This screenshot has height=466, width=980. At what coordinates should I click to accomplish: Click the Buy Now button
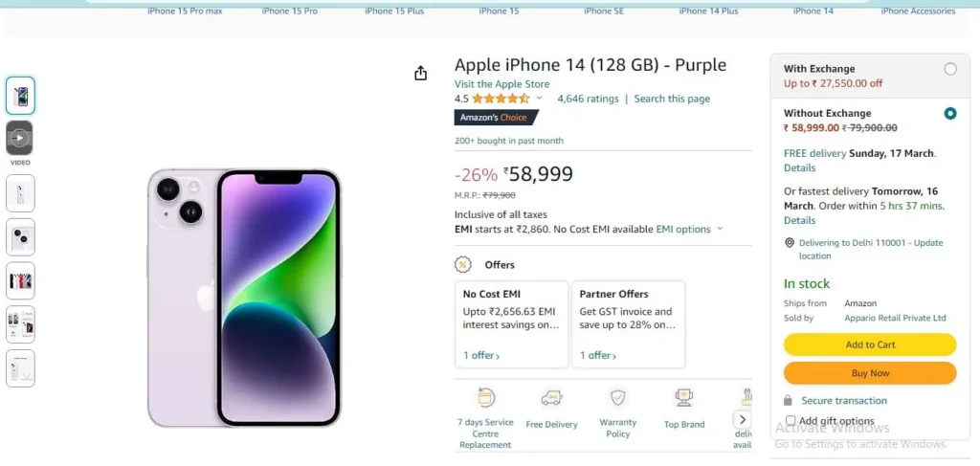tap(870, 373)
